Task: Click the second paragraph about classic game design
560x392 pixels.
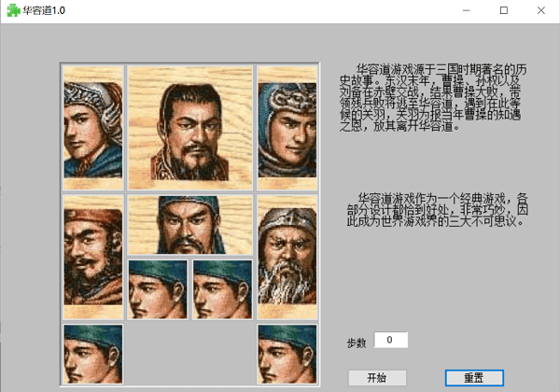Action: (437, 210)
